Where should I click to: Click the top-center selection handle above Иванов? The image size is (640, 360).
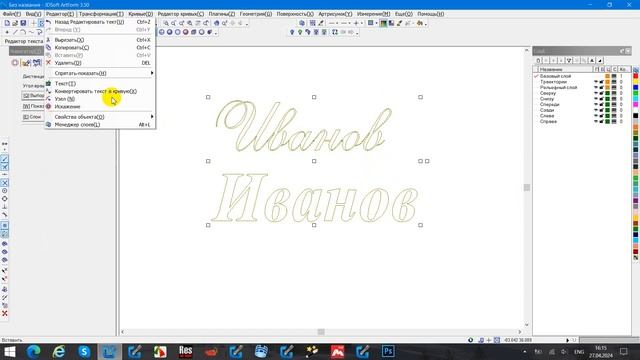pyautogui.click(x=314, y=97)
